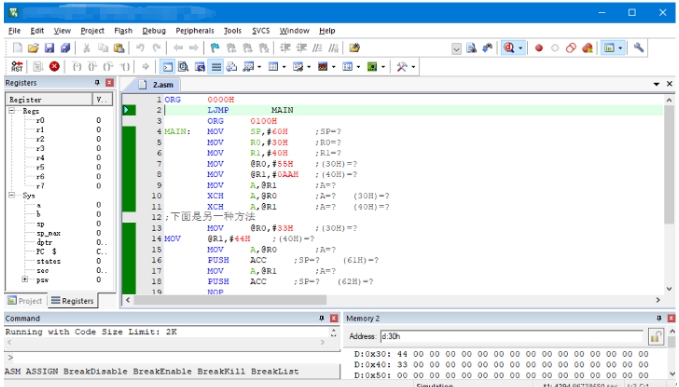Find in files toolbar icon
679x387 pixels.
pos(471,48)
